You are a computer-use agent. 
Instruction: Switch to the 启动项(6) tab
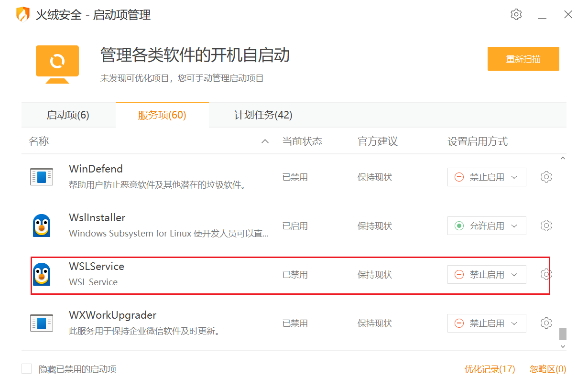click(x=68, y=115)
